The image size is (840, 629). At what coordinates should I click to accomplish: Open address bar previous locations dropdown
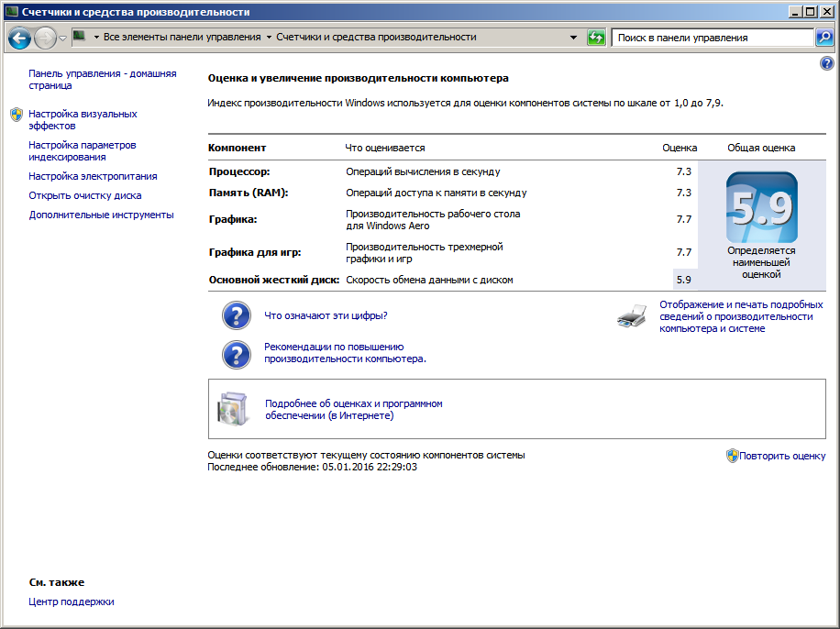573,38
